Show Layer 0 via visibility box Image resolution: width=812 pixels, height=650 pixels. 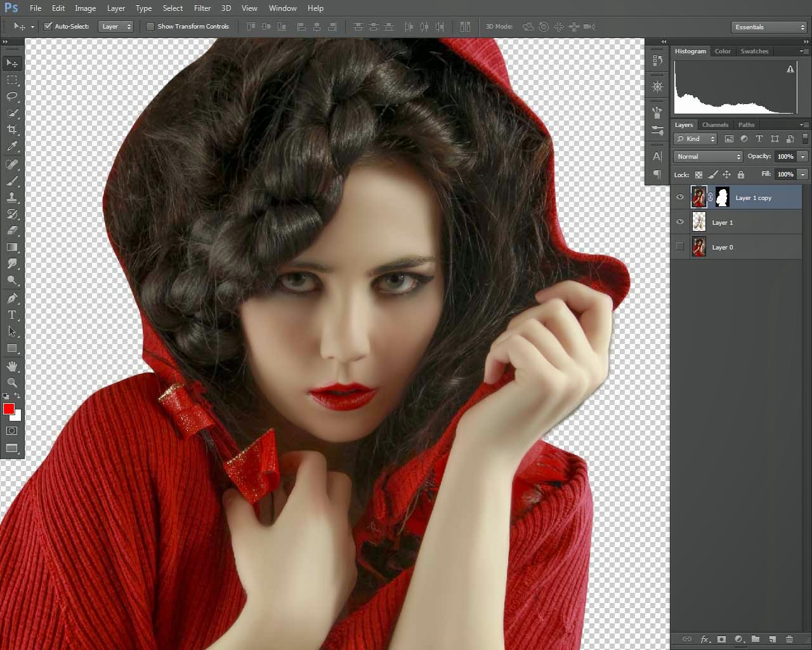click(680, 247)
